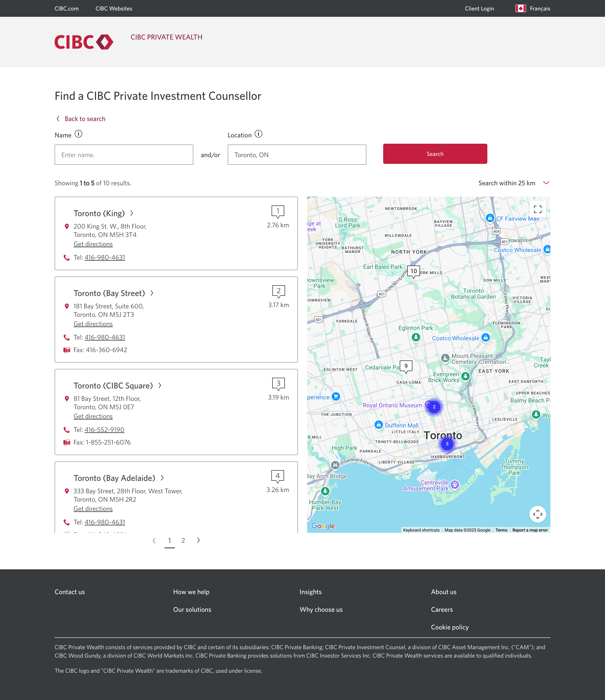The height and width of the screenshot is (700, 605).
Task: Click the map cluster showing 2
Action: tap(434, 407)
